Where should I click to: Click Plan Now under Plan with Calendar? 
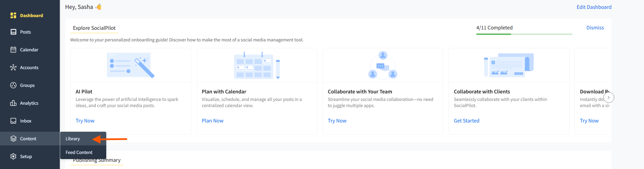click(213, 121)
